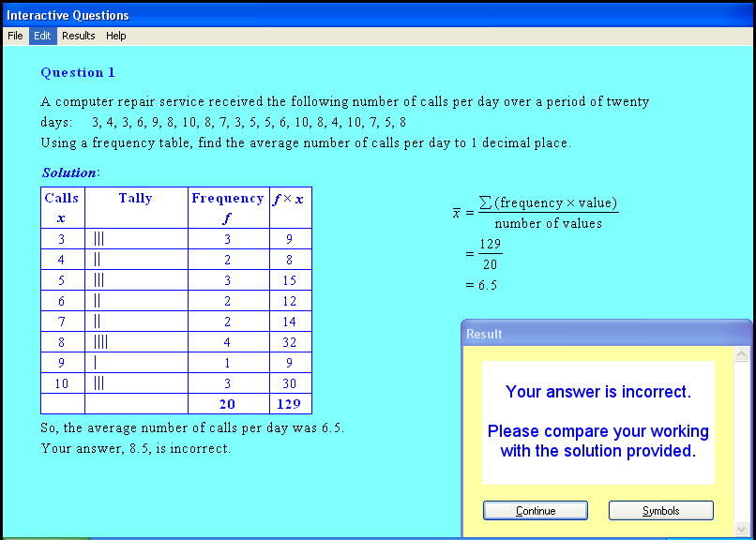This screenshot has width=756, height=540.
Task: Click the Question 1 heading
Action: 78,73
